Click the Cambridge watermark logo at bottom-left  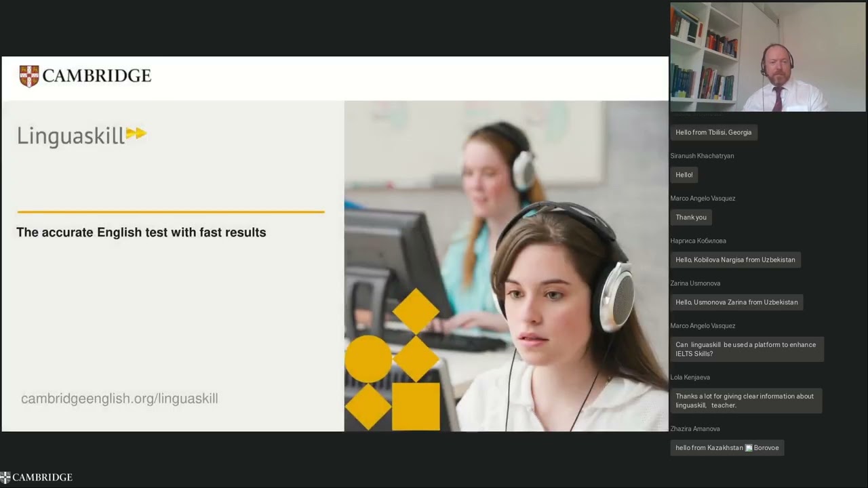(37, 477)
